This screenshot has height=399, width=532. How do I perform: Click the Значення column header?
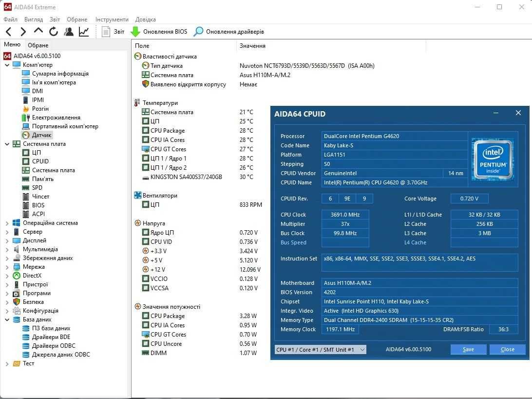point(331,45)
